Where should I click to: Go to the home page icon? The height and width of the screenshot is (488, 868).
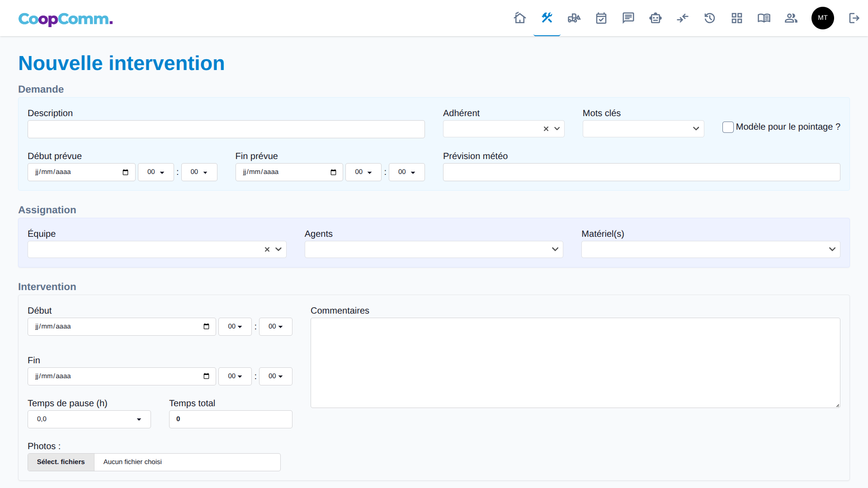coord(520,18)
